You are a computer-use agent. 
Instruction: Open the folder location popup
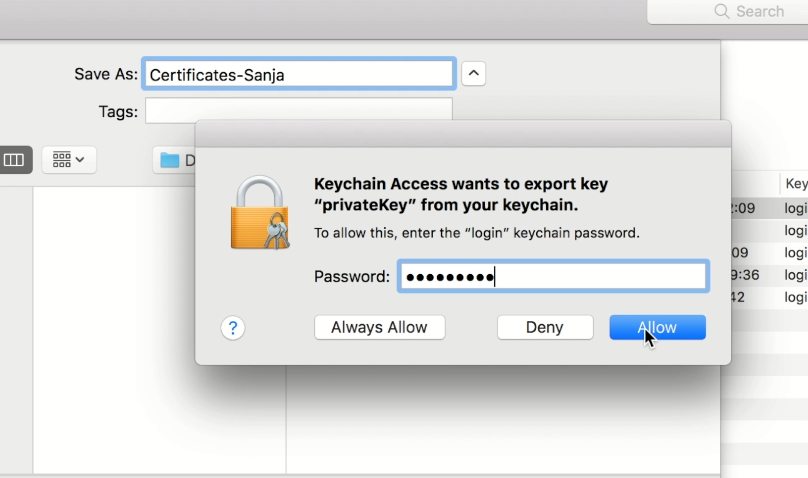tap(174, 160)
